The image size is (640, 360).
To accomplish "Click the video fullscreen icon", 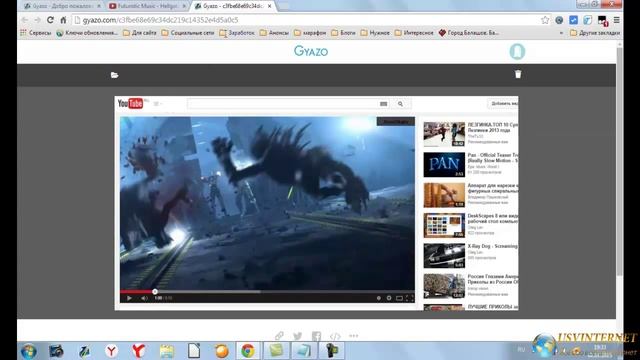I will (410, 298).
